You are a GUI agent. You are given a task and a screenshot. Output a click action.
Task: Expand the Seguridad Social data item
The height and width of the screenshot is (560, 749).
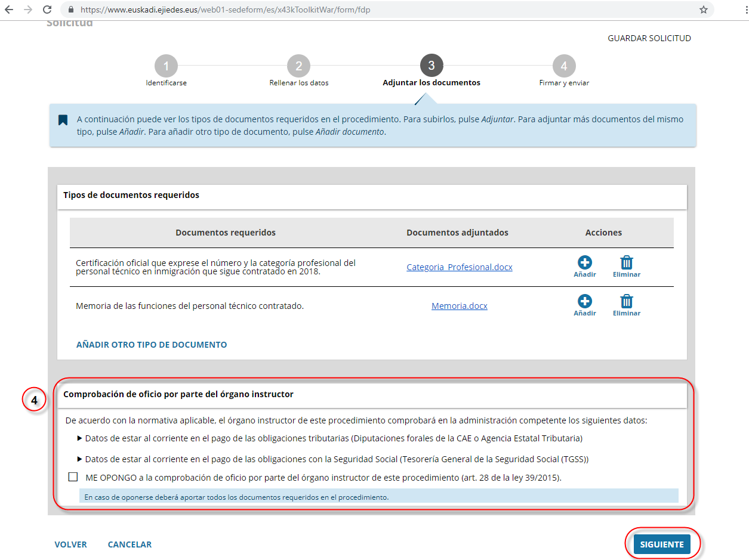80,459
